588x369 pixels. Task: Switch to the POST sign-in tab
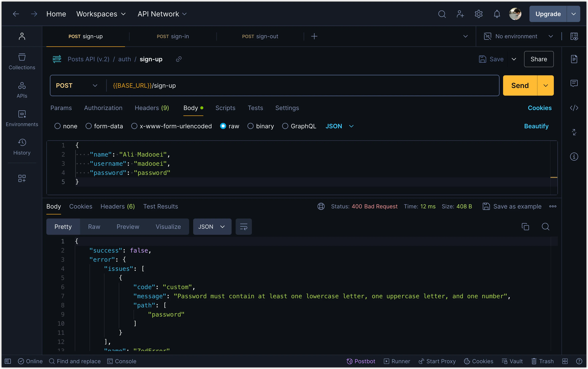[173, 36]
